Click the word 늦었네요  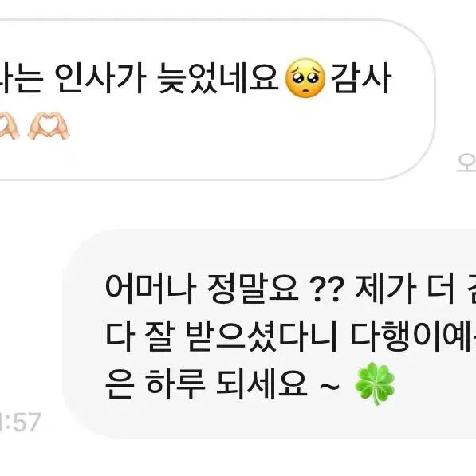[218, 78]
